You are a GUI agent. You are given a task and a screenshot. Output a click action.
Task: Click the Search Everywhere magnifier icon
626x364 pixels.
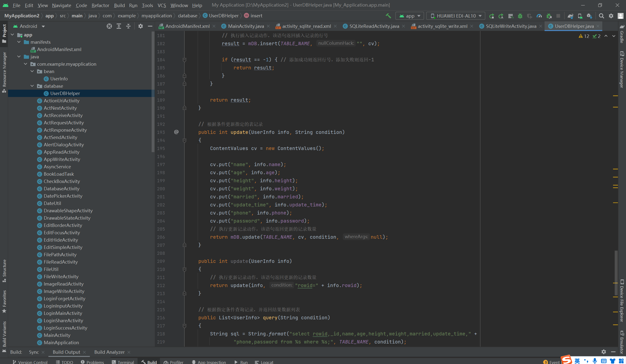(601, 16)
